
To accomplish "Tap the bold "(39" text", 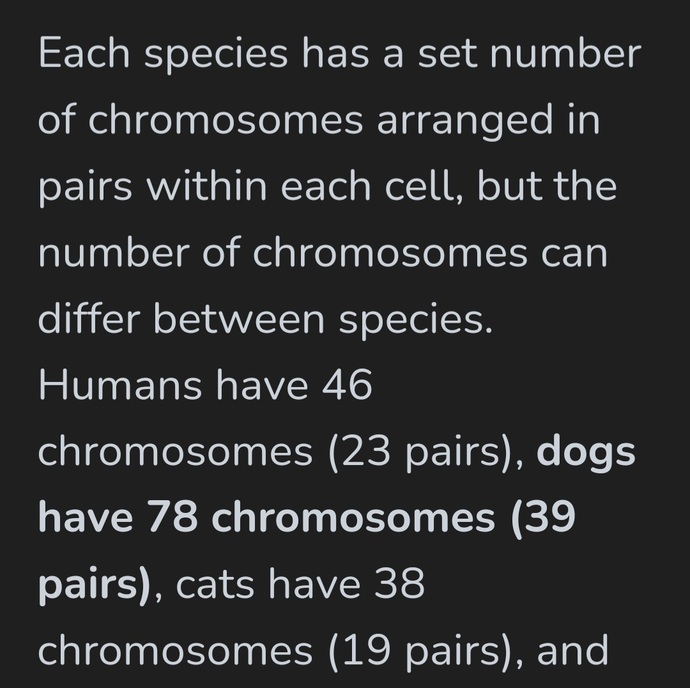I will coord(543,519).
